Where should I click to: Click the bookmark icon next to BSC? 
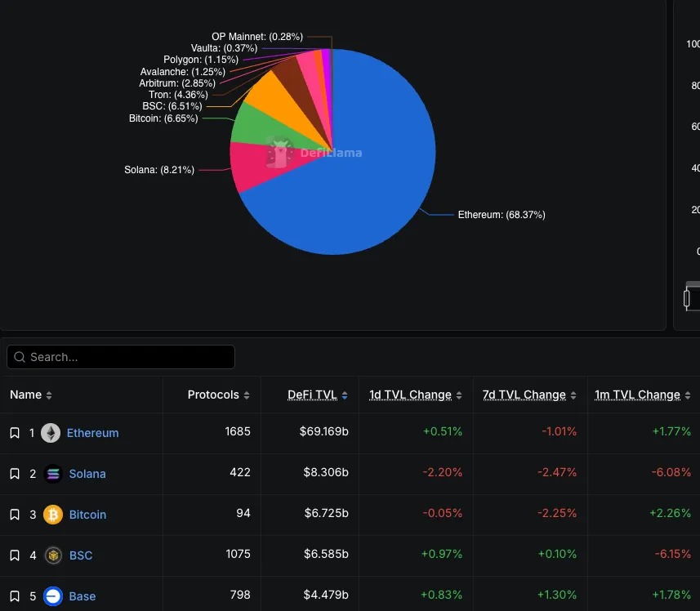[x=13, y=555]
